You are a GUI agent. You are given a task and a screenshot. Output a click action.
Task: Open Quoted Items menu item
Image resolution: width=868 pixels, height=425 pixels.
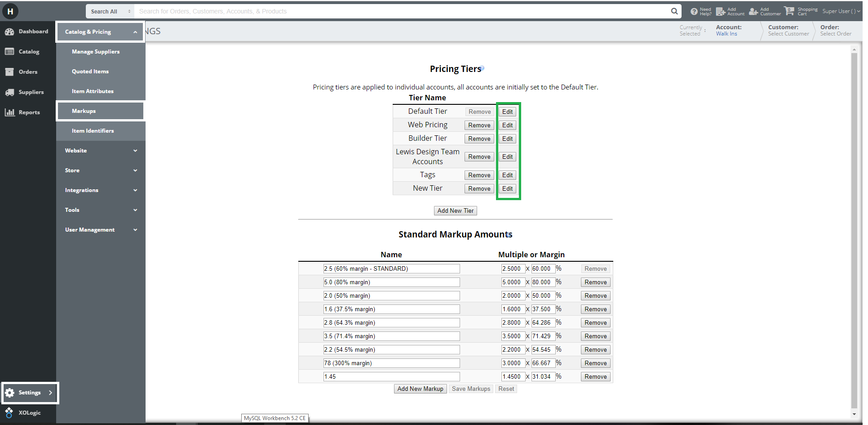(x=90, y=72)
